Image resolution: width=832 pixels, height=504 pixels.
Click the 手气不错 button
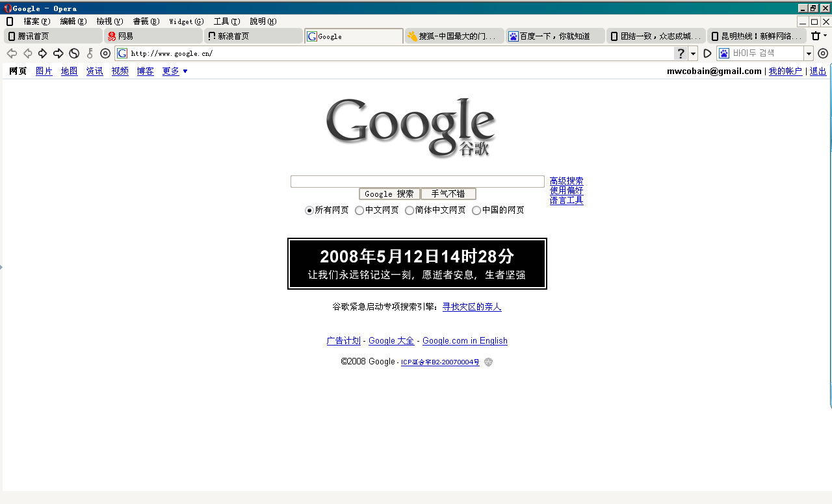[448, 194]
